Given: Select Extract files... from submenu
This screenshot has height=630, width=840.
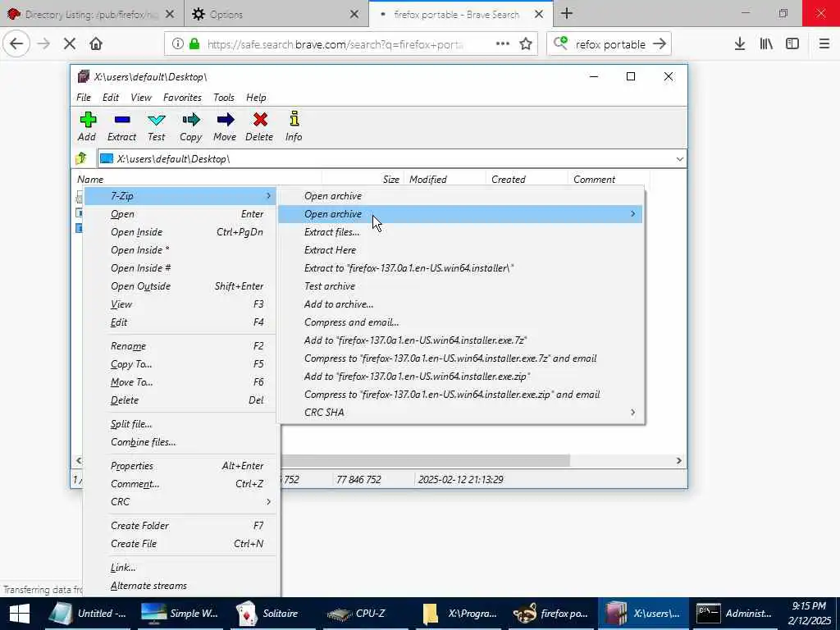Looking at the screenshot, I should pyautogui.click(x=461, y=232).
